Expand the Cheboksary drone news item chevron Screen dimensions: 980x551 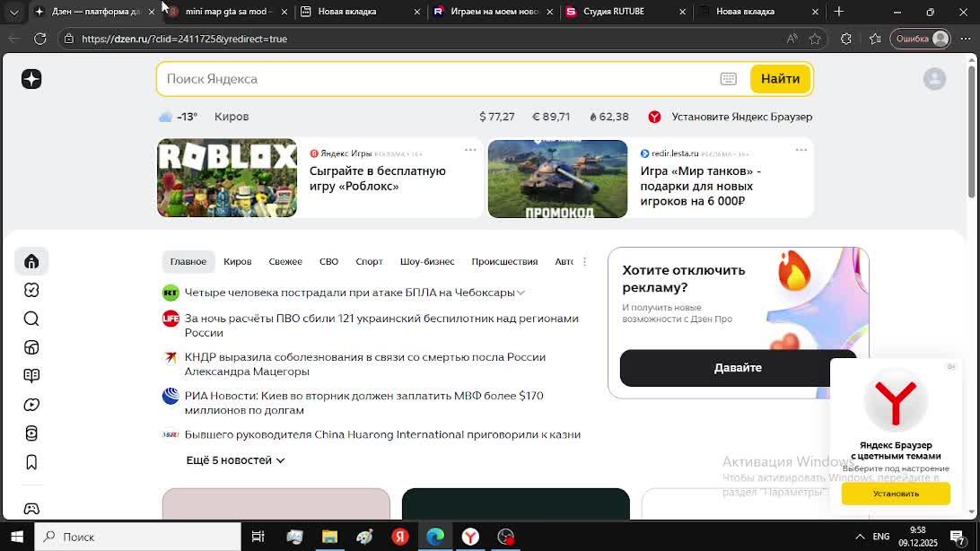pyautogui.click(x=521, y=293)
